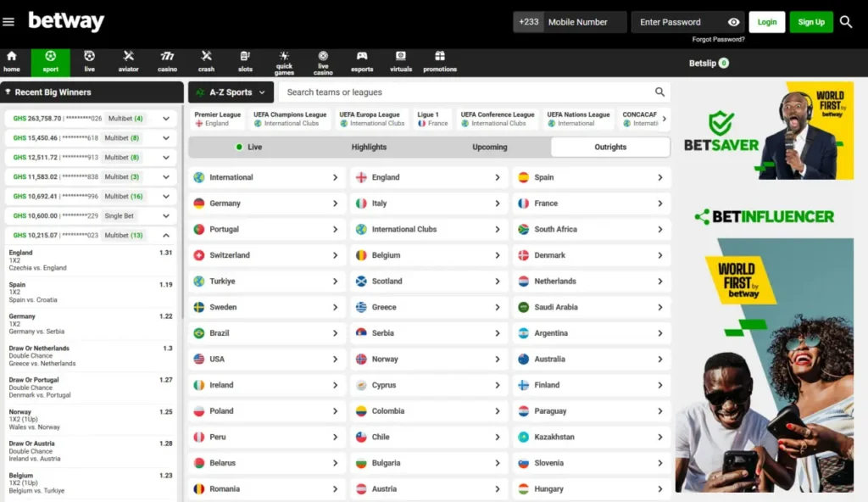868x502 pixels.
Task: Click the Mobile Number field
Action: tap(586, 22)
